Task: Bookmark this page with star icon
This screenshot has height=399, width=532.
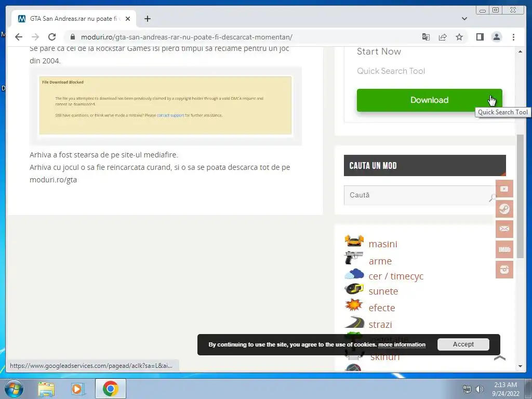Action: click(459, 37)
